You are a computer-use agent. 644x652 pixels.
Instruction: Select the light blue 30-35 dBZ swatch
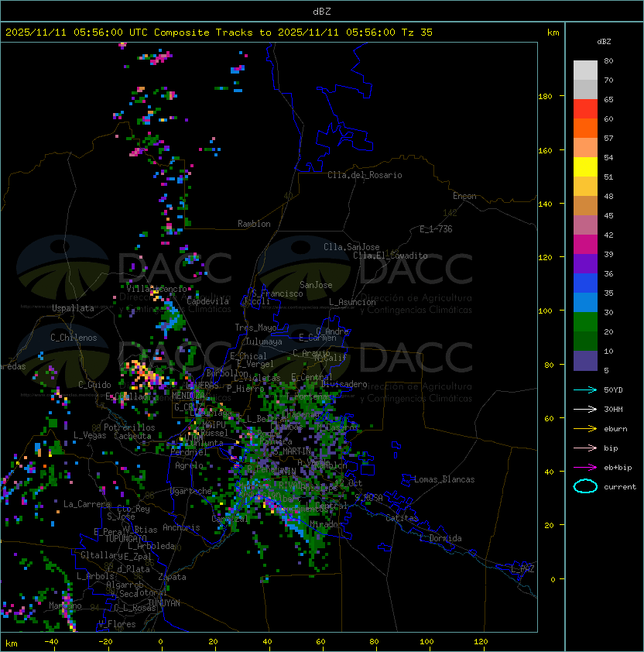pyautogui.click(x=585, y=302)
